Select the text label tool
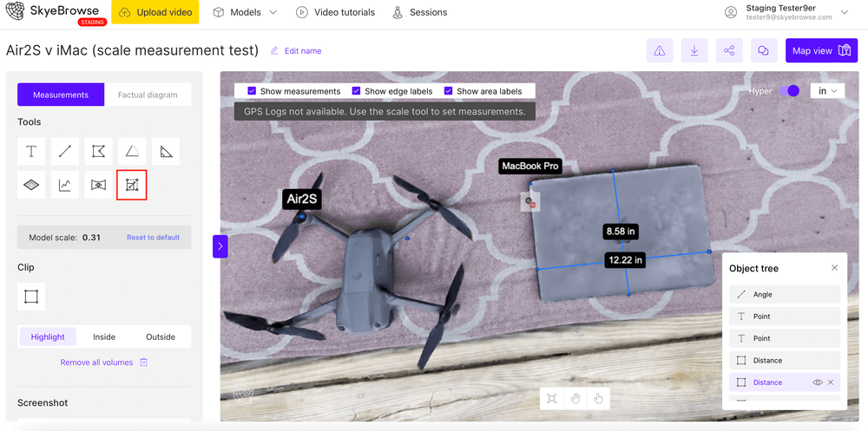 pos(31,152)
